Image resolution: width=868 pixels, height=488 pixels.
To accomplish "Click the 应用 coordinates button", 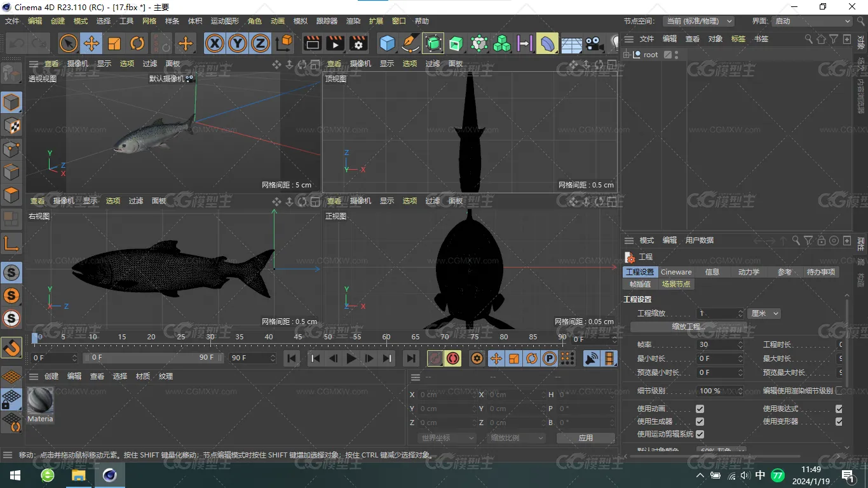I will [585, 438].
